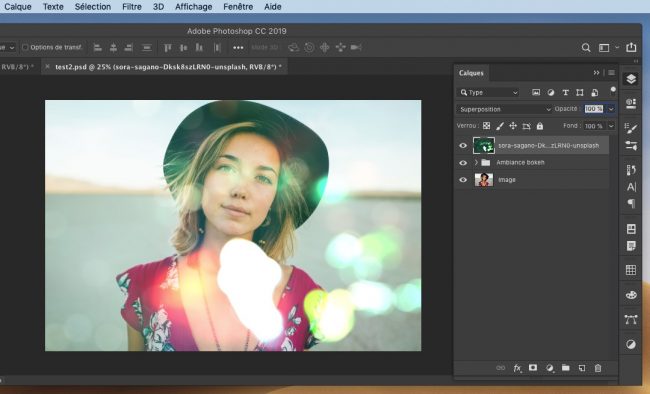
Task: Lock image pixels brush icon
Action: 500,126
